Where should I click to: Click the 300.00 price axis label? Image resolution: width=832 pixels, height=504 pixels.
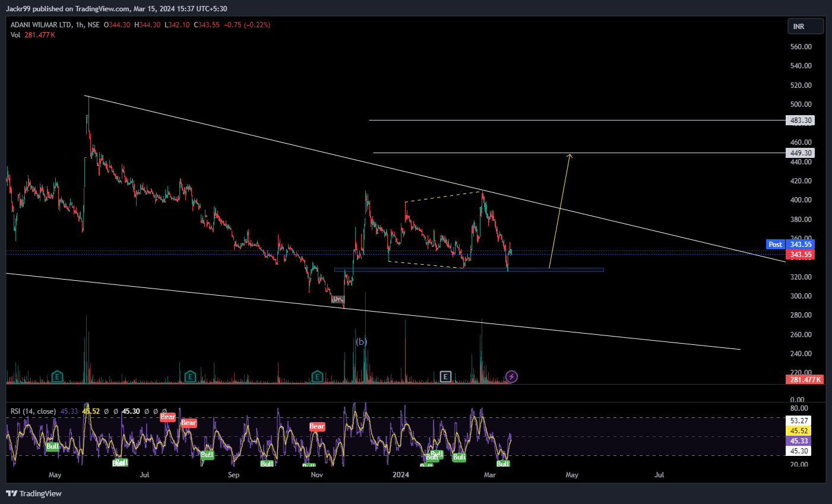[x=801, y=296]
